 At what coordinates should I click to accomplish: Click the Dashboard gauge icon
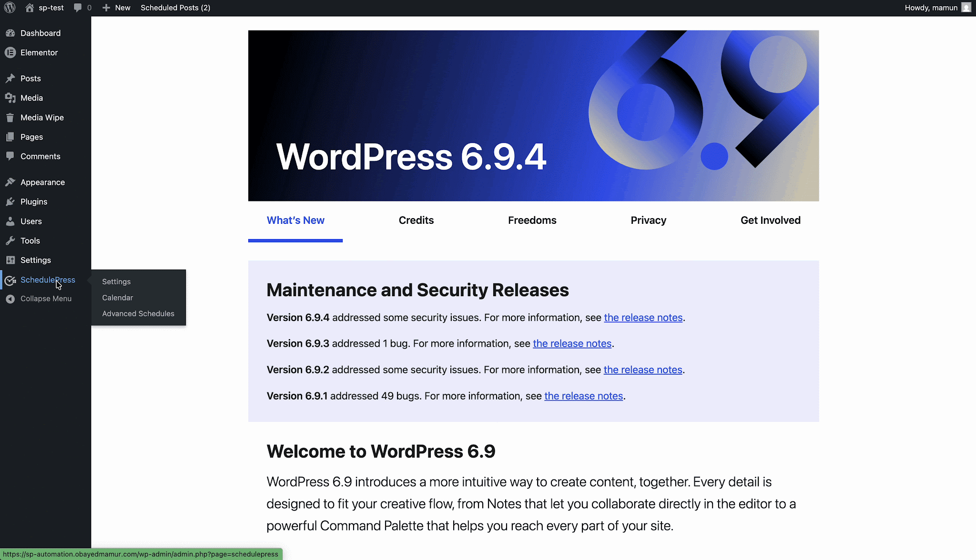coord(10,33)
